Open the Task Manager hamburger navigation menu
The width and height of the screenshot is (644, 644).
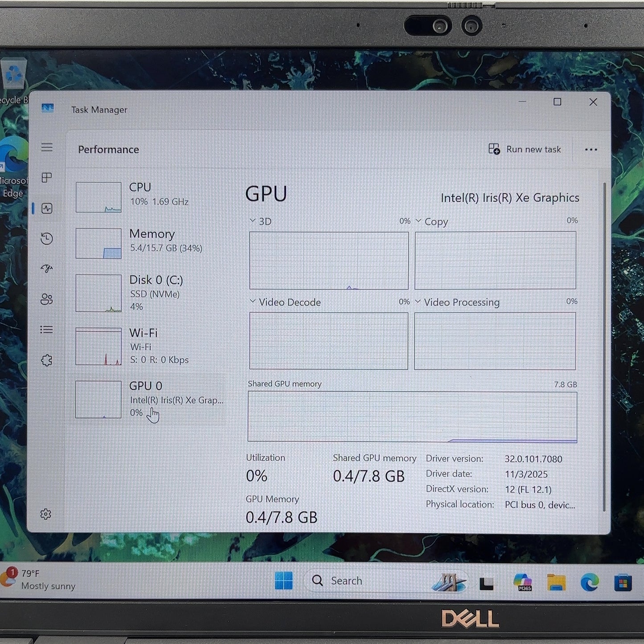coord(47,147)
